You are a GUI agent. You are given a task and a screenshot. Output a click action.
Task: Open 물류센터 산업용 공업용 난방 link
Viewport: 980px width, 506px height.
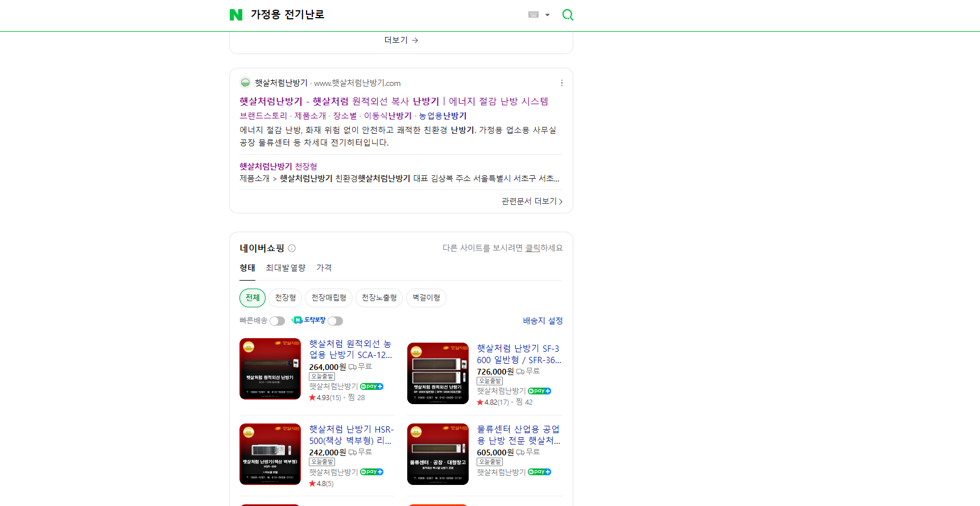click(519, 435)
